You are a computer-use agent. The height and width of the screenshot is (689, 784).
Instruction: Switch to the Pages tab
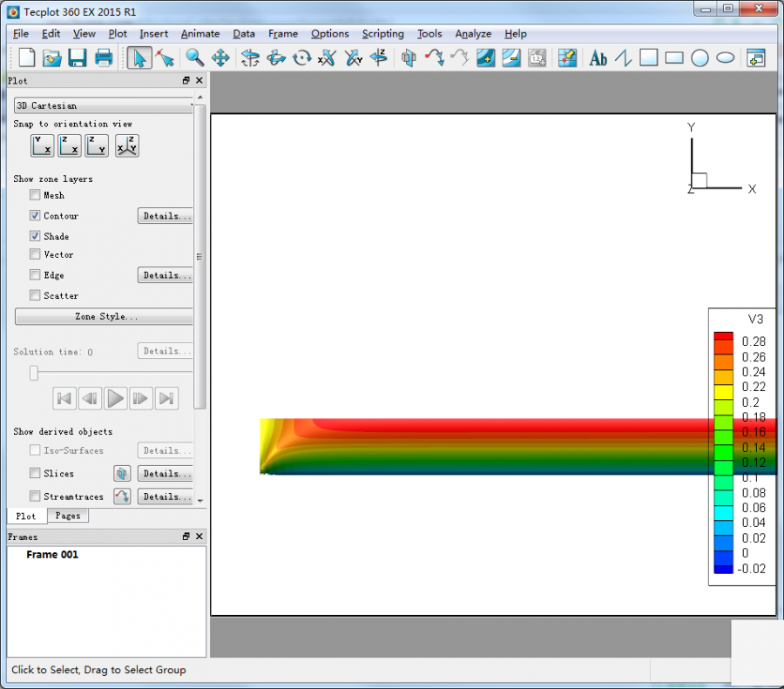[x=68, y=516]
